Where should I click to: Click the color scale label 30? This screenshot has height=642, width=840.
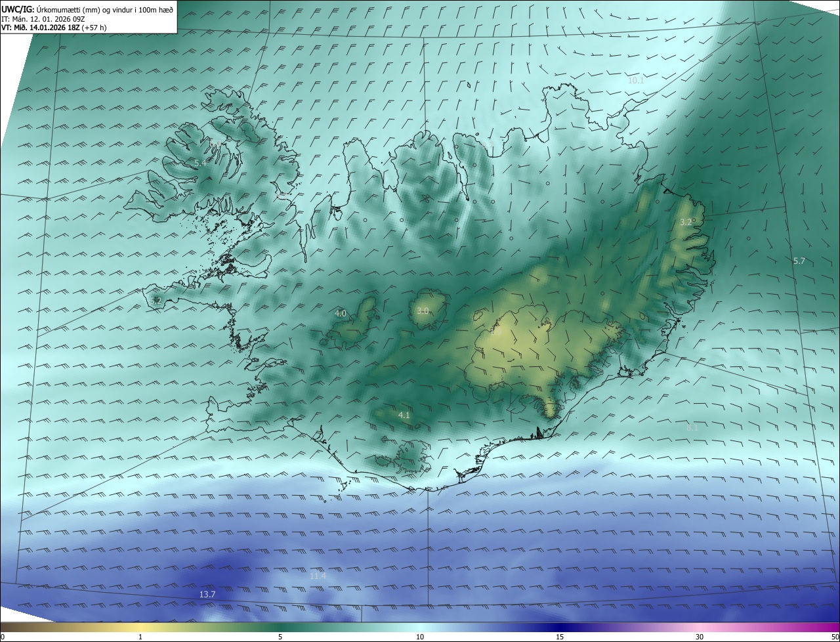point(700,637)
